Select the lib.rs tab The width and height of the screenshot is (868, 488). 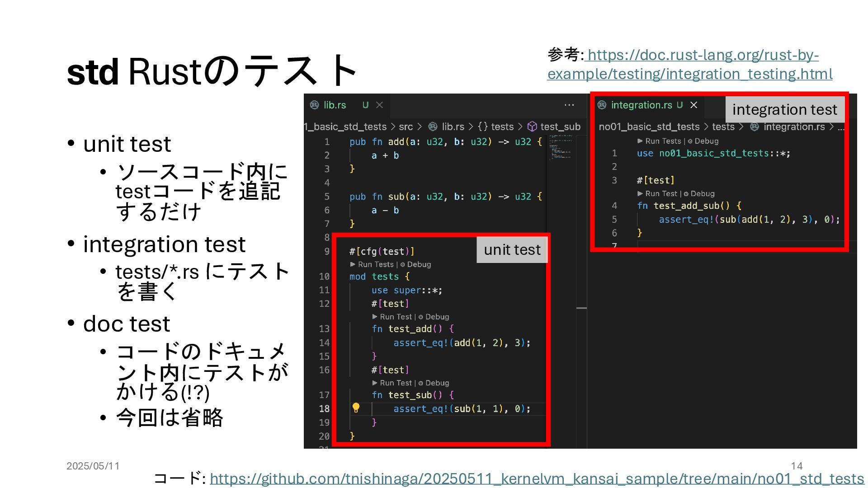coord(335,105)
